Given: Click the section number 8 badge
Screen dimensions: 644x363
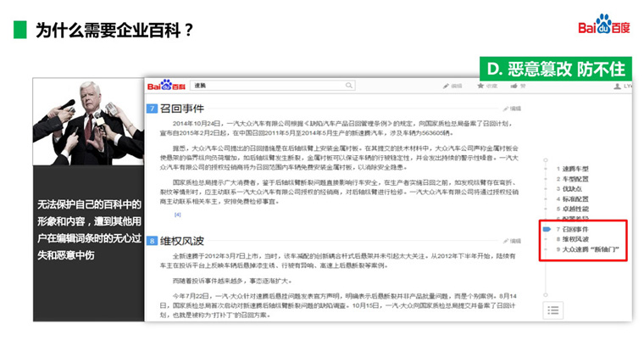Looking at the screenshot, I should pyautogui.click(x=152, y=241).
